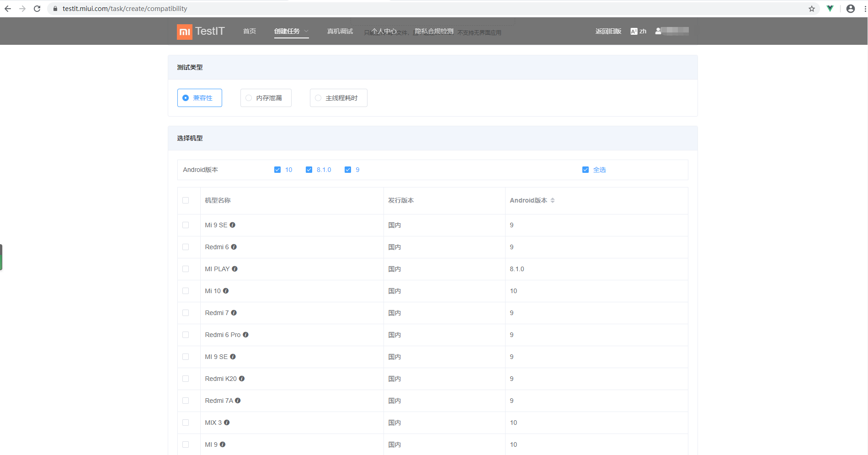The width and height of the screenshot is (868, 455).
Task: Click the Mi logo icon
Action: [x=185, y=32]
